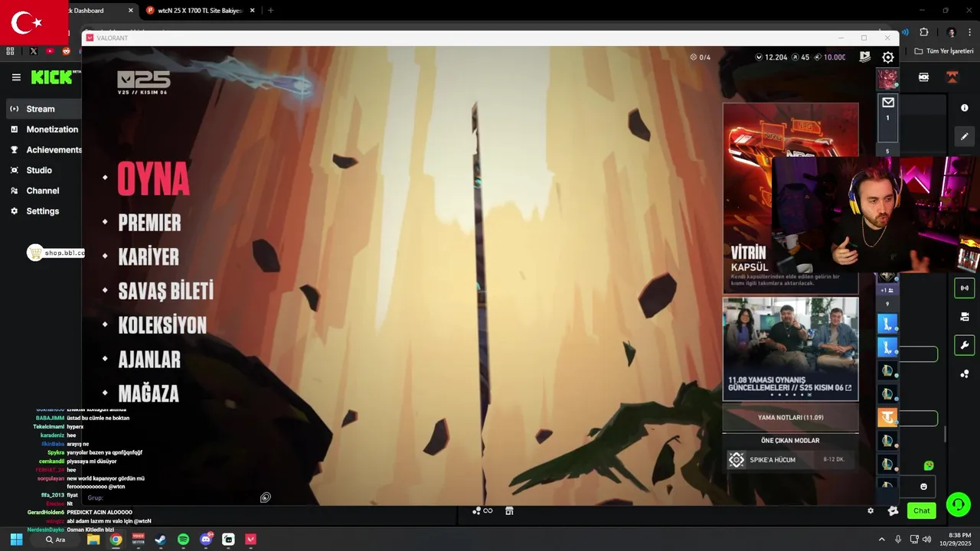Image resolution: width=980 pixels, height=551 pixels.
Task: Open the Kick hamburger menu
Action: pyautogui.click(x=16, y=77)
